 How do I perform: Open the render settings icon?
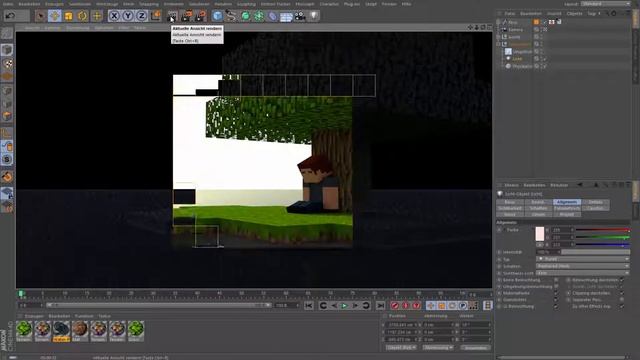[200, 16]
